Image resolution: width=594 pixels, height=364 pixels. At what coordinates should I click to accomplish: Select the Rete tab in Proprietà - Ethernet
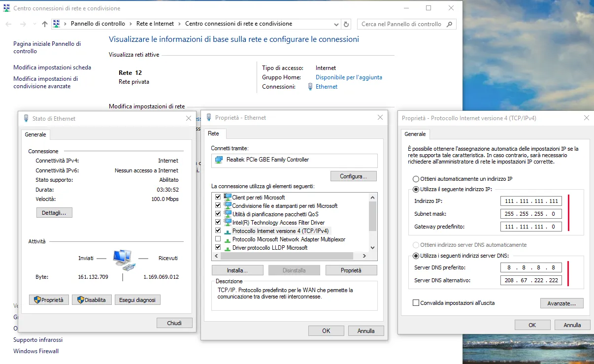click(x=213, y=133)
